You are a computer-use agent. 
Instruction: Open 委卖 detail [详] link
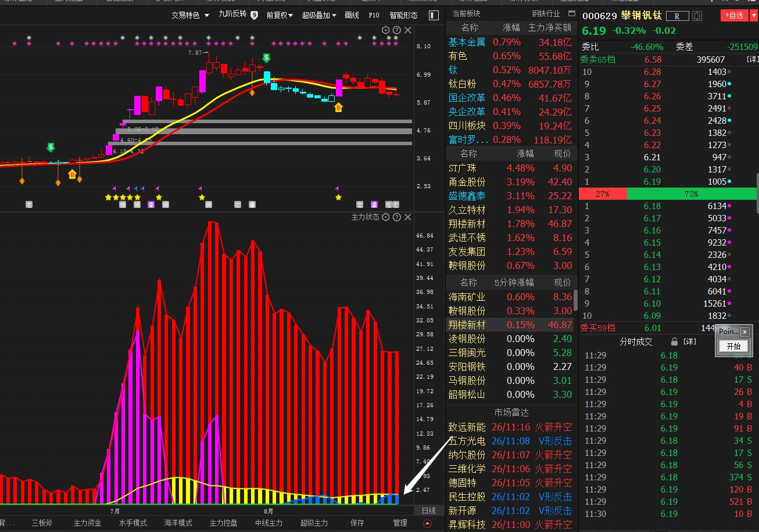[752, 59]
